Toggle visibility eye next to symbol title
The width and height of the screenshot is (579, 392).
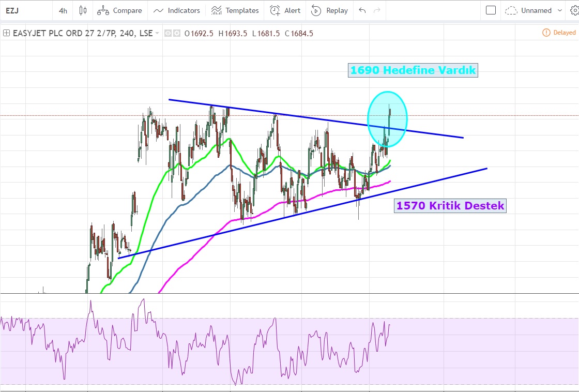(168, 34)
